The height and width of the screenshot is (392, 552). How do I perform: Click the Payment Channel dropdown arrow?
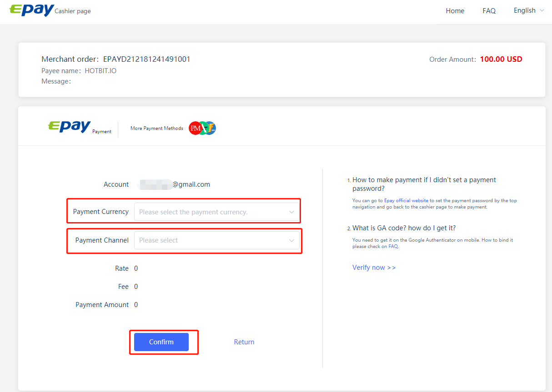(291, 240)
